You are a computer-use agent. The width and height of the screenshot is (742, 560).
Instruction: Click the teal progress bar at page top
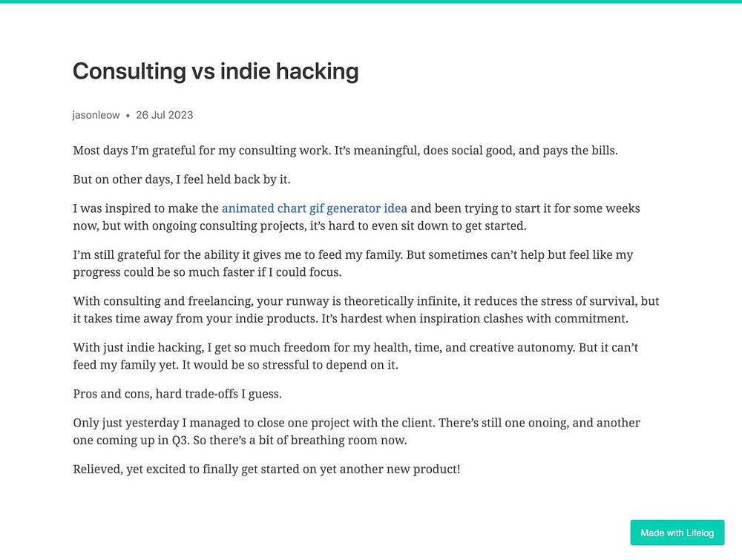pos(371,1)
